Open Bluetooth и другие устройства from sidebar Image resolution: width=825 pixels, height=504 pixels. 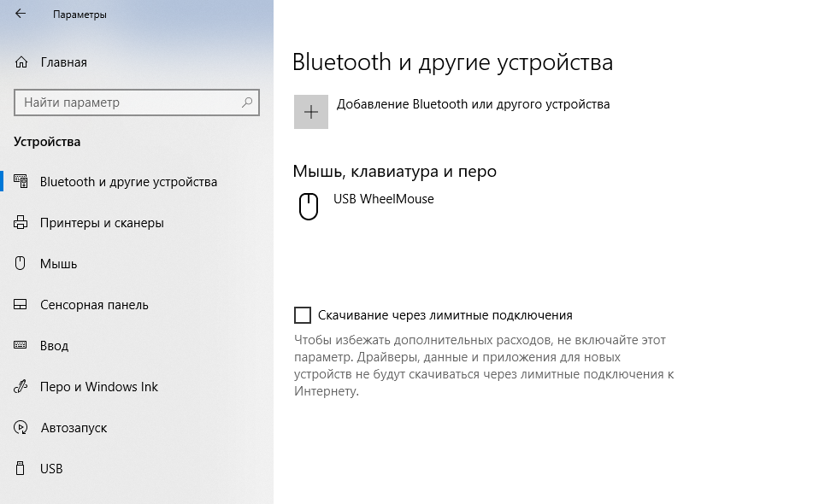pyautogui.click(x=128, y=182)
